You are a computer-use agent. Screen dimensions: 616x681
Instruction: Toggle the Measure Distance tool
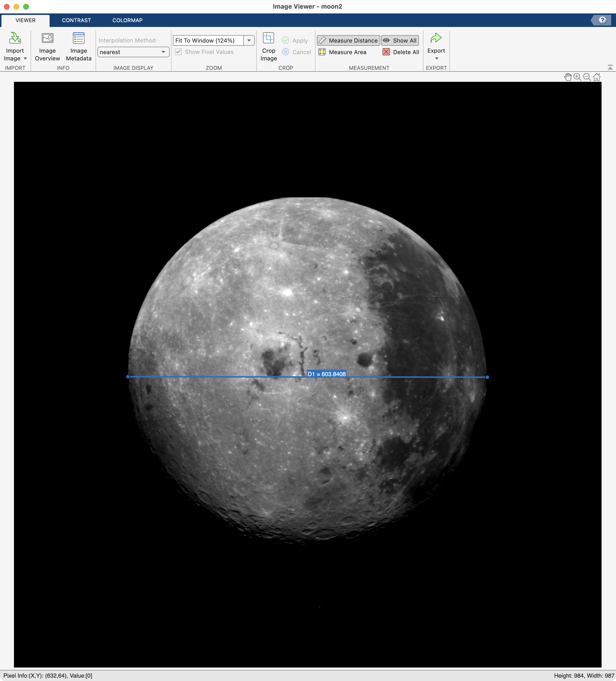(348, 40)
